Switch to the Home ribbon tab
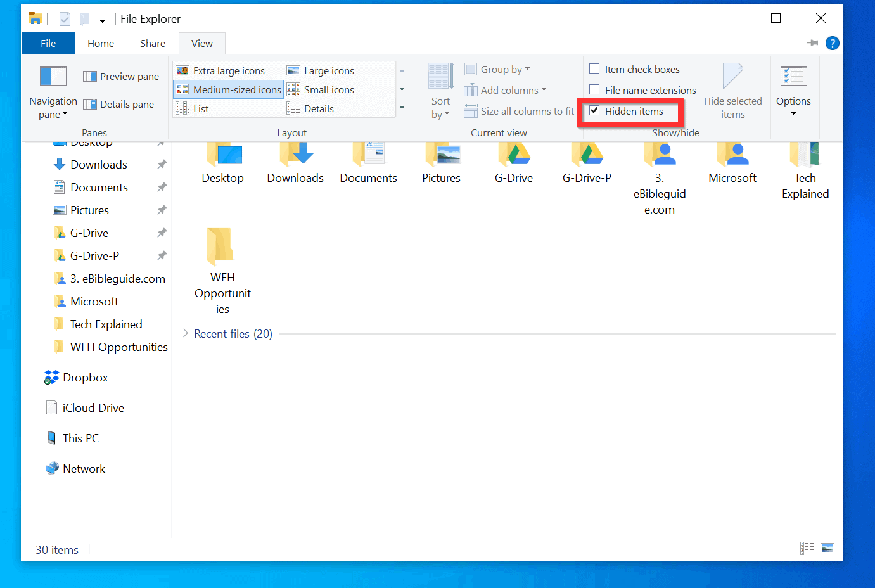This screenshot has width=875, height=588. click(x=100, y=42)
